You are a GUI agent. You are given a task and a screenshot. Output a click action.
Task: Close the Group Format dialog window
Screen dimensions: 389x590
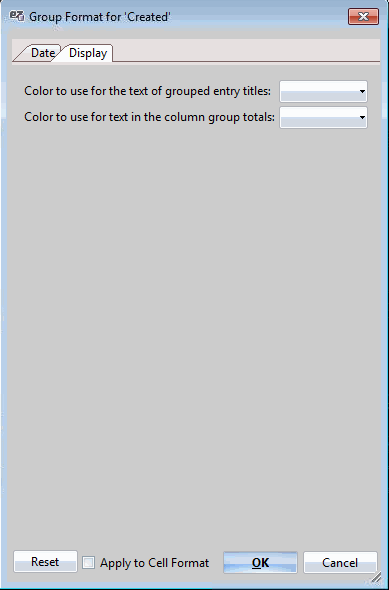click(x=363, y=17)
